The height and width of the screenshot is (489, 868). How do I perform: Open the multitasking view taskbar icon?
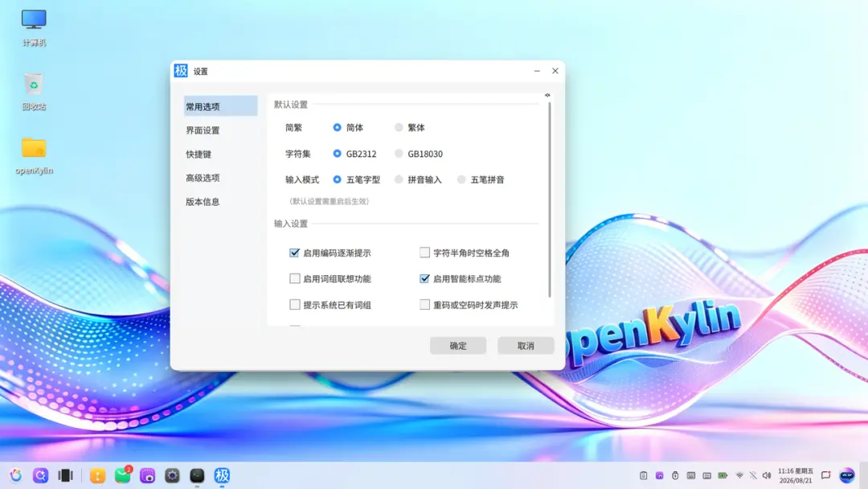tap(65, 475)
